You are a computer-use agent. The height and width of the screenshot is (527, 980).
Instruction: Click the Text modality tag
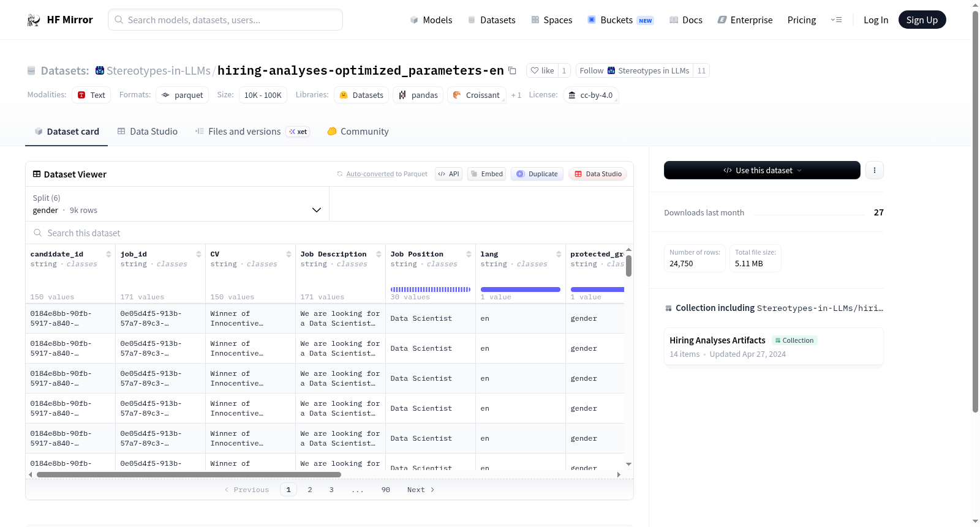[91, 95]
